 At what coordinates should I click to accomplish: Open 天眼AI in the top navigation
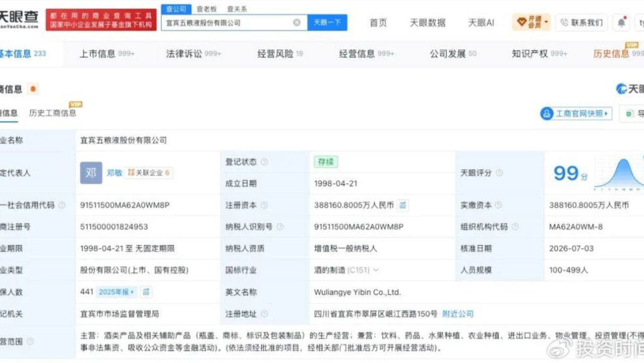click(481, 23)
